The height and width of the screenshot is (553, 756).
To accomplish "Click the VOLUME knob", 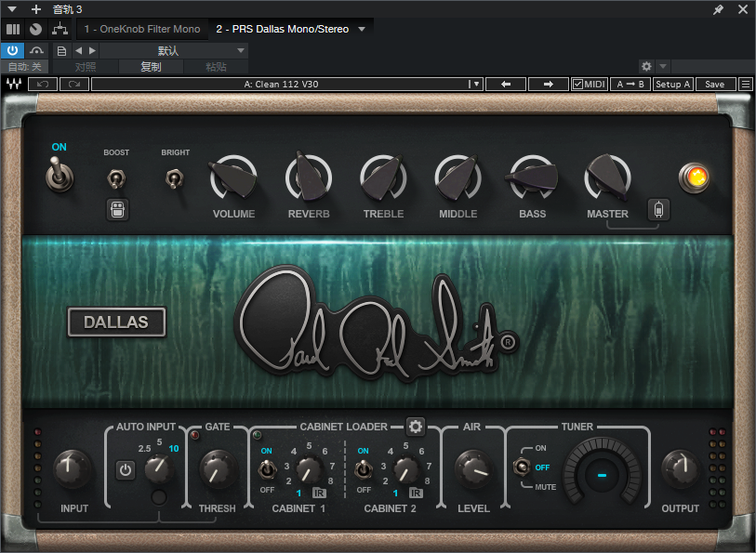I will [233, 178].
